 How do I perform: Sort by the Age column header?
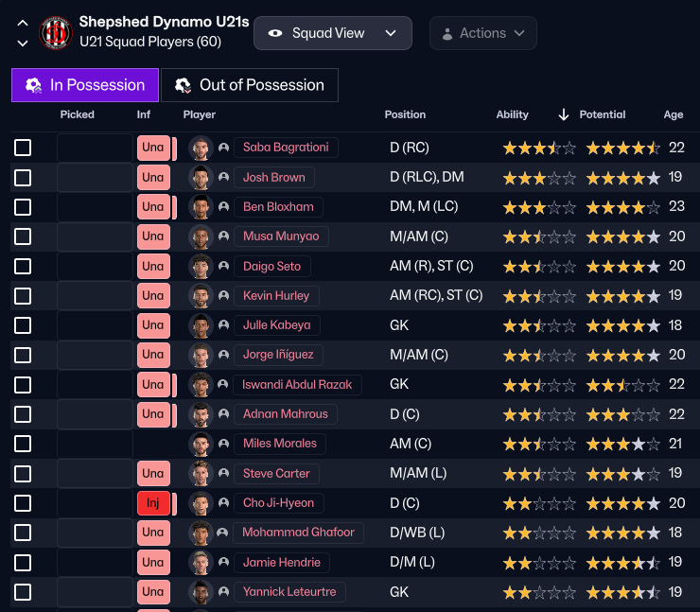pos(674,114)
